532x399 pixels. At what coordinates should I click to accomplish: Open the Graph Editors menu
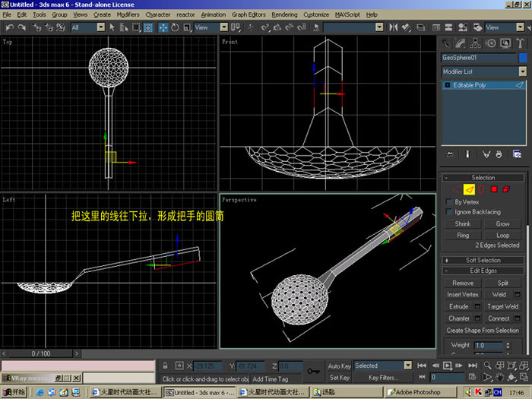click(x=249, y=14)
